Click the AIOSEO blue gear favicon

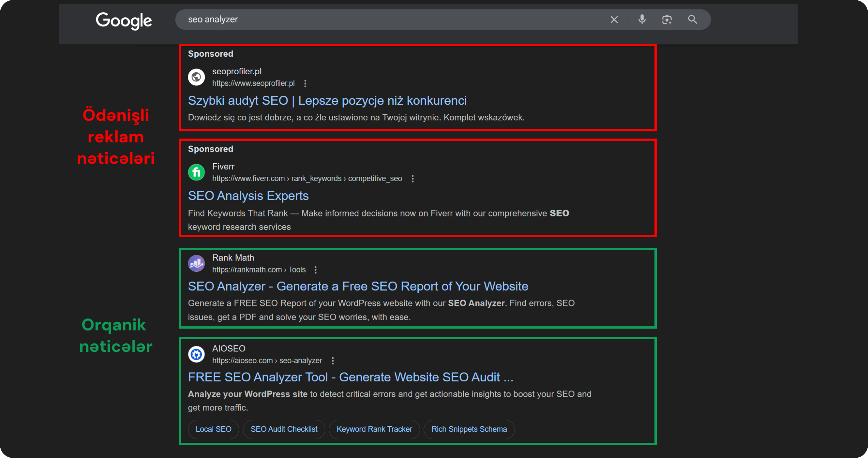tap(196, 355)
